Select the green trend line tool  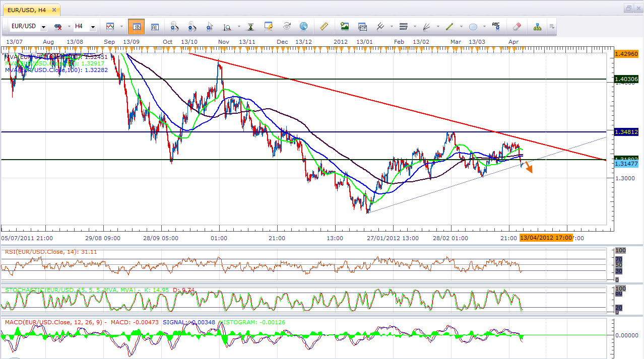(449, 26)
